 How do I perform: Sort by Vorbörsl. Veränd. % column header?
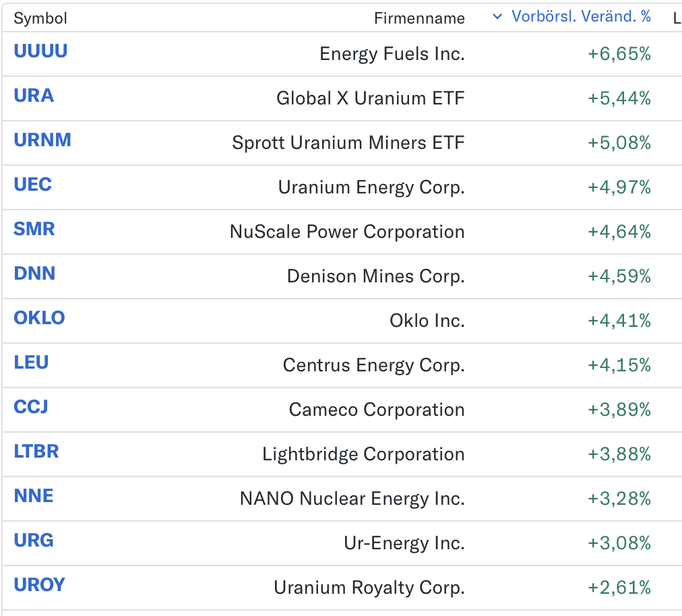point(581,17)
